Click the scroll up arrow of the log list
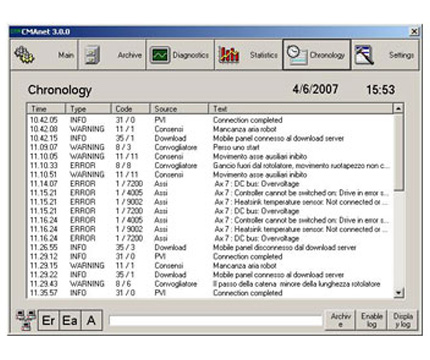 point(398,108)
